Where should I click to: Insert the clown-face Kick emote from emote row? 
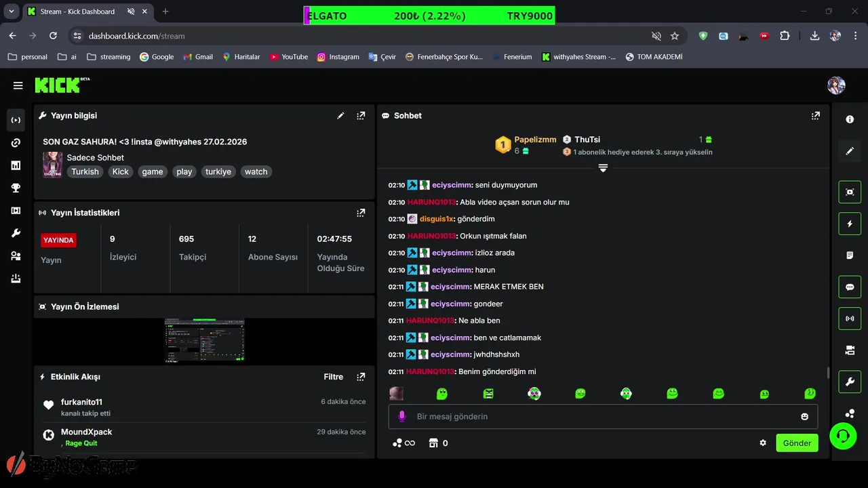click(x=534, y=394)
